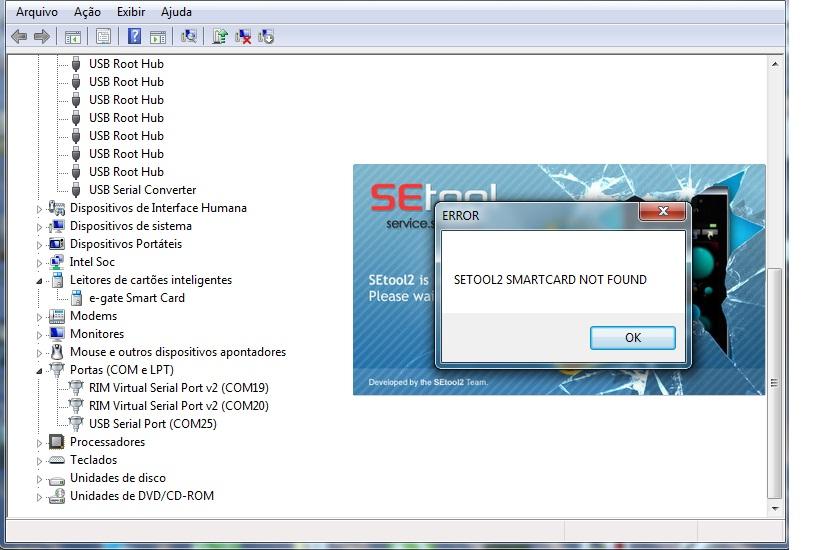Click the COM19 serial port icon

(x=76, y=388)
